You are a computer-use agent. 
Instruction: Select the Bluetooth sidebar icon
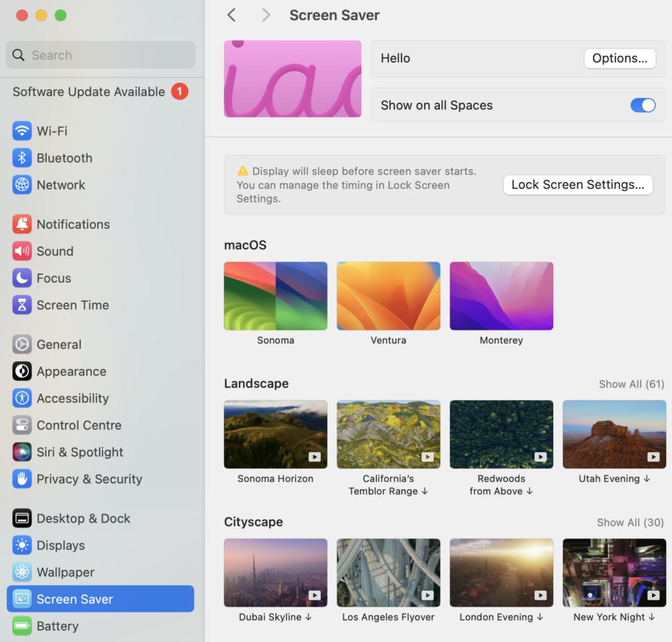click(x=21, y=158)
